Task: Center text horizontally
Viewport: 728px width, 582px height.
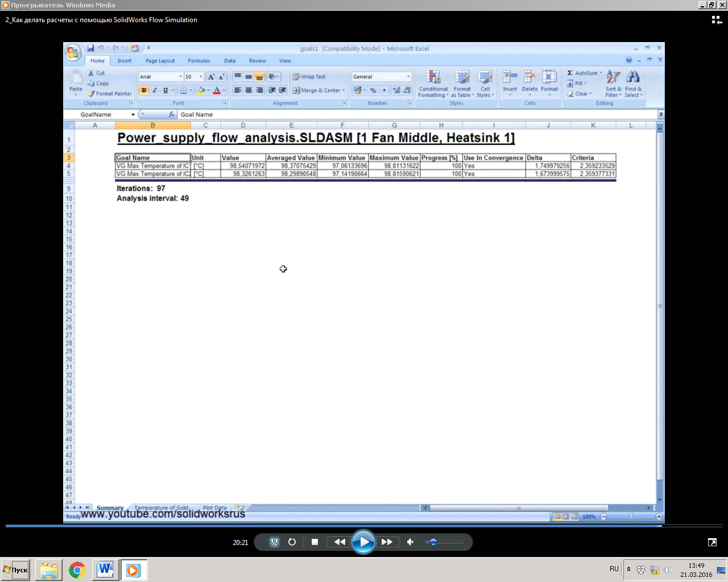Action: click(249, 90)
